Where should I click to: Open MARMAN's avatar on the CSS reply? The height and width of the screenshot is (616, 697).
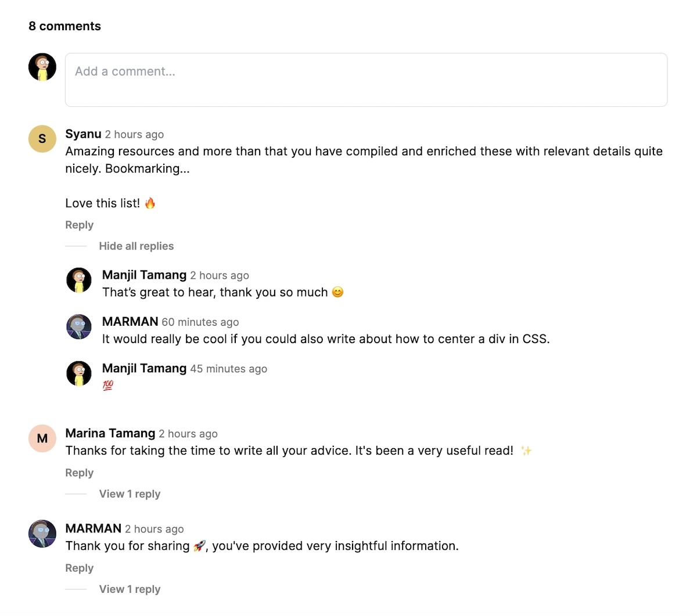79,326
